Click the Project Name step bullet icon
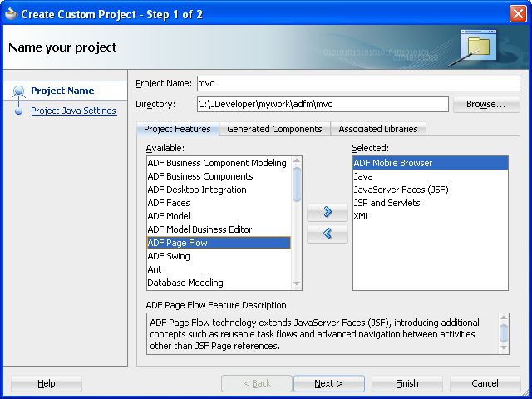Viewport: 532px width, 399px height. (x=18, y=91)
